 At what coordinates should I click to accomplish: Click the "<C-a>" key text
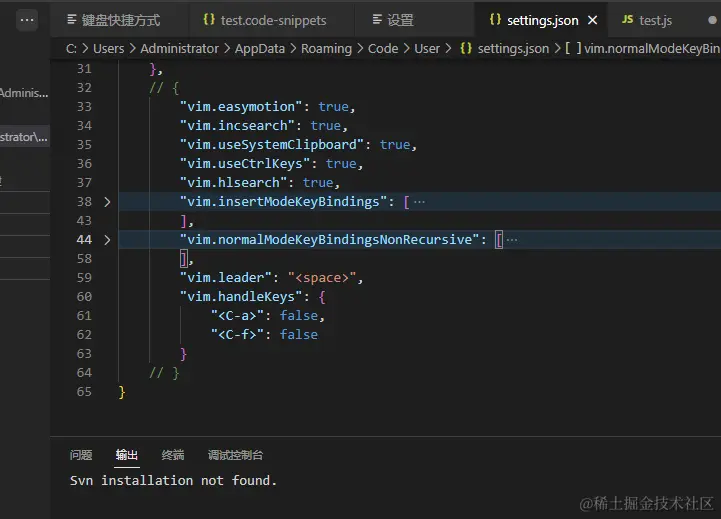tap(237, 316)
